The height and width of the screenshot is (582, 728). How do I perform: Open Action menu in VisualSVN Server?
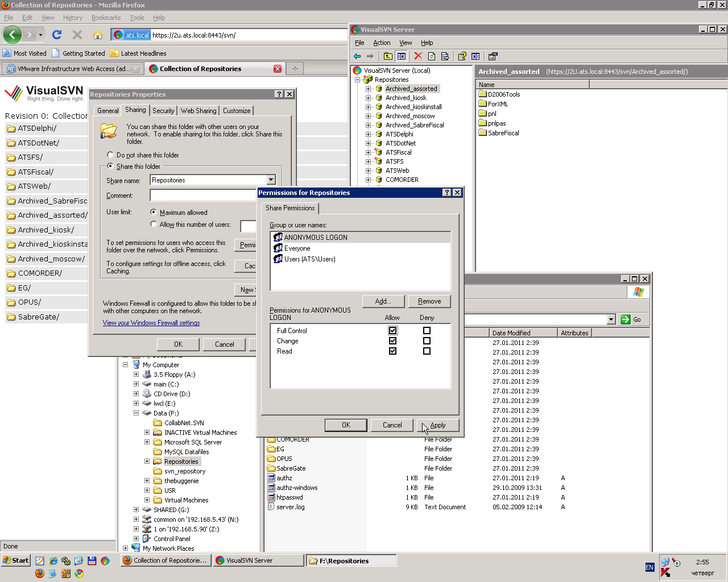coord(382,43)
